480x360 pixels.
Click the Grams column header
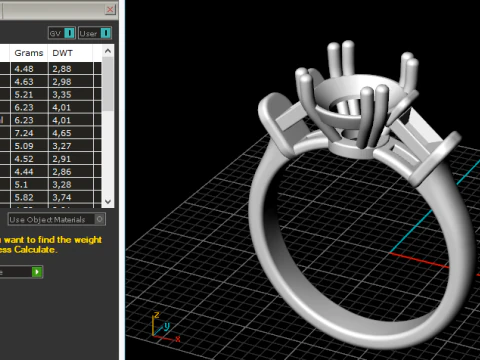[x=29, y=53]
